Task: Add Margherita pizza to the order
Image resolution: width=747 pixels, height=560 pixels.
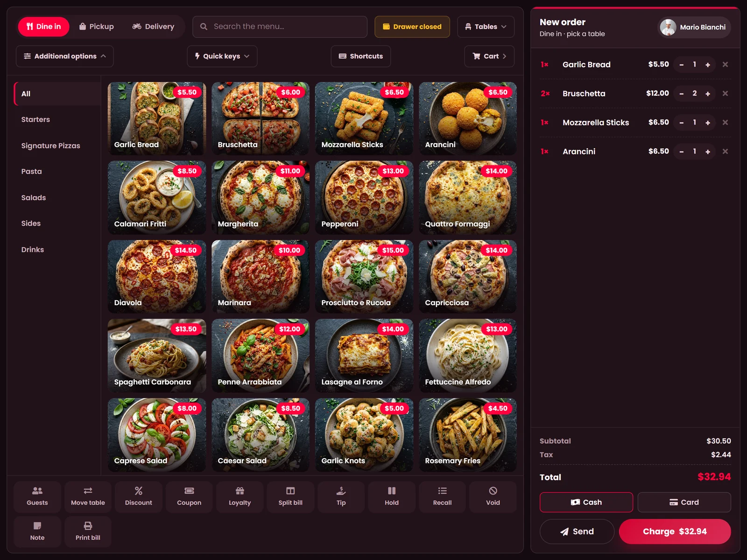Action: [x=261, y=197]
